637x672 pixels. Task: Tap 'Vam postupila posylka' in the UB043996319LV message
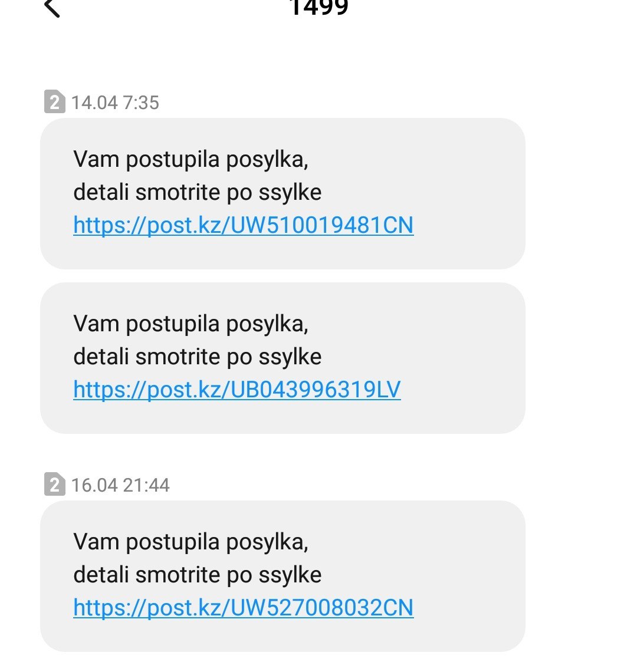(191, 324)
